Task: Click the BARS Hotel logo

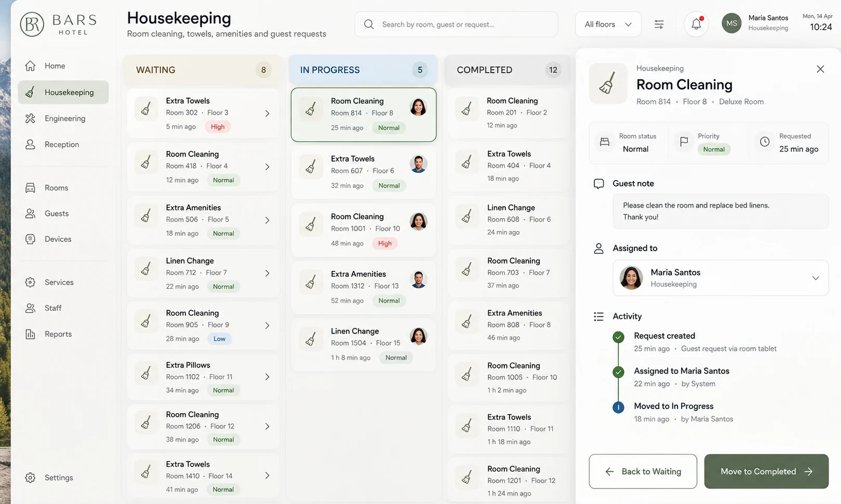Action: click(59, 24)
